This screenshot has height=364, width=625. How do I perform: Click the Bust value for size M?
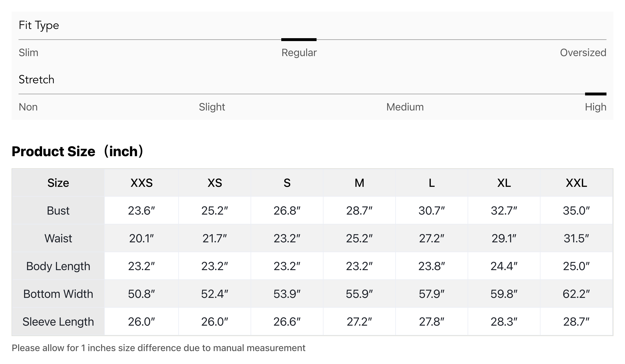359,211
